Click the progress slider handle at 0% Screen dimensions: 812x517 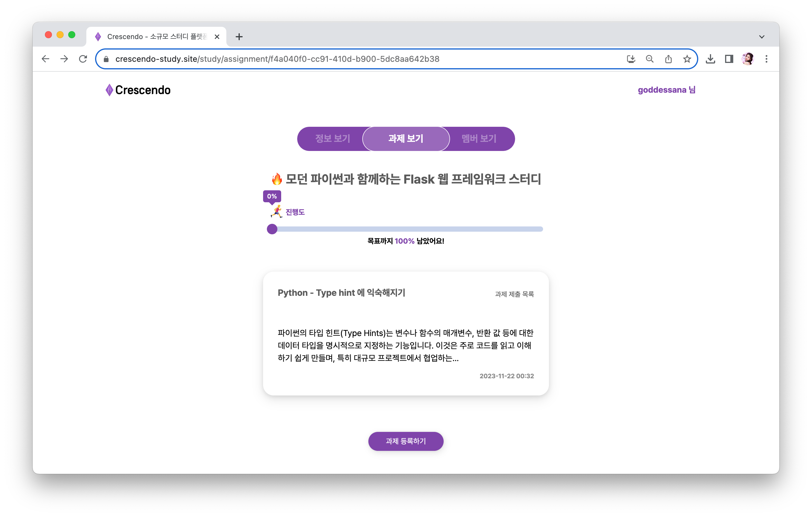tap(272, 229)
